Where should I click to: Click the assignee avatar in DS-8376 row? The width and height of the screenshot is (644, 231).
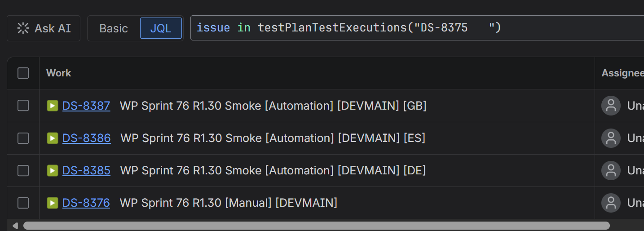(x=611, y=203)
